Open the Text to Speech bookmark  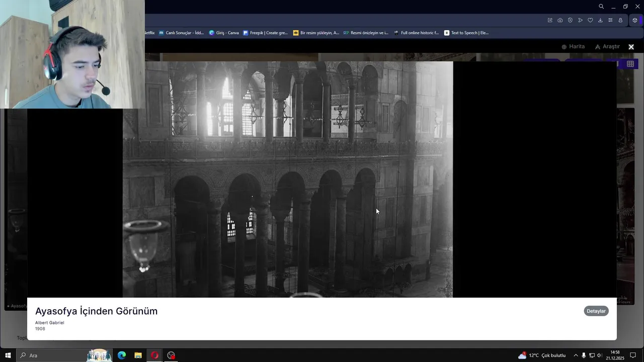point(466,33)
